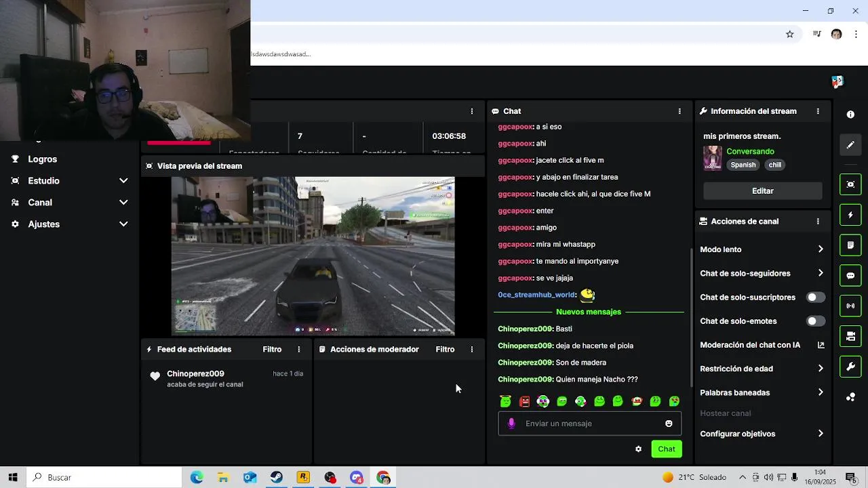Open Restricción de edad options chevron
Viewport: 868px width, 488px height.
[821, 369]
